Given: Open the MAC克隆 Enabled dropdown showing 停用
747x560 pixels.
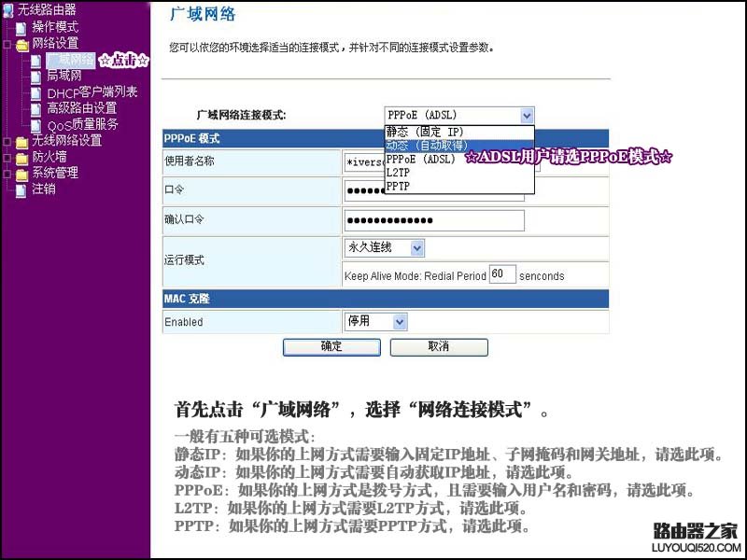Looking at the screenshot, I should click(x=376, y=321).
